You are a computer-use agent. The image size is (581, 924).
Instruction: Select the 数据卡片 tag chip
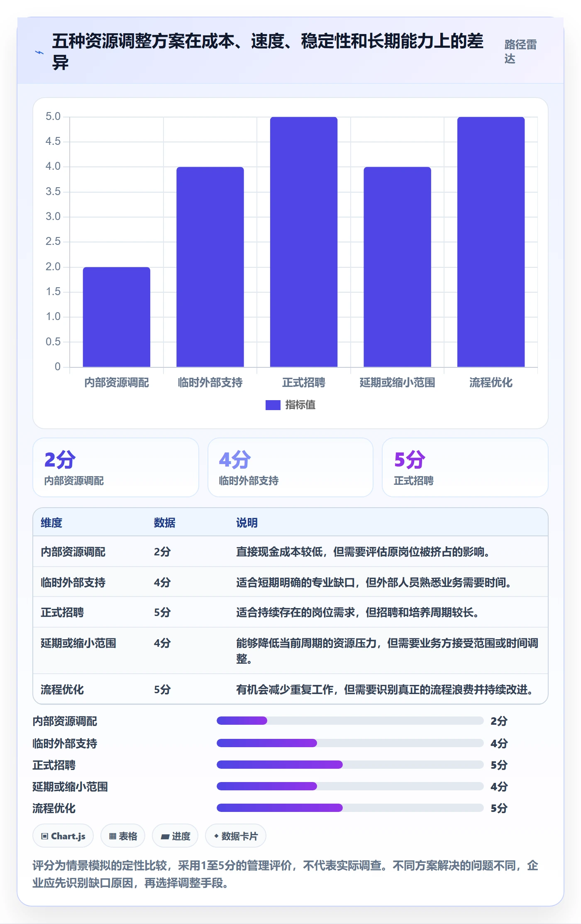[x=236, y=836]
